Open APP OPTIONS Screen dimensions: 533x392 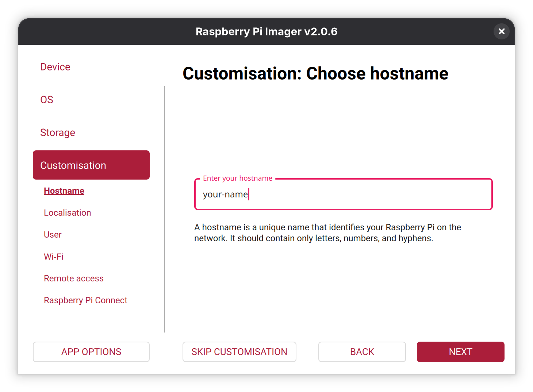click(91, 352)
